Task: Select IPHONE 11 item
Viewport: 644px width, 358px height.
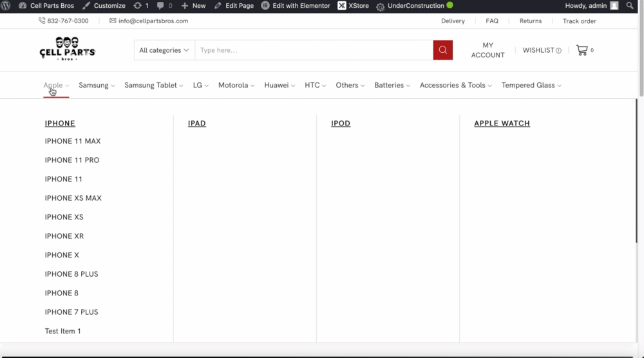Action: tap(63, 179)
